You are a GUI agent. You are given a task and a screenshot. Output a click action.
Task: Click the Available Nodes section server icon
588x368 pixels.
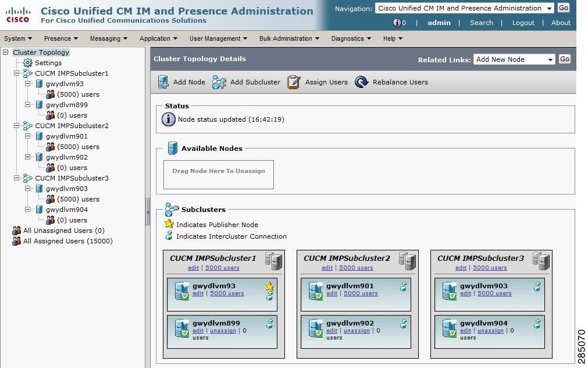coord(173,148)
